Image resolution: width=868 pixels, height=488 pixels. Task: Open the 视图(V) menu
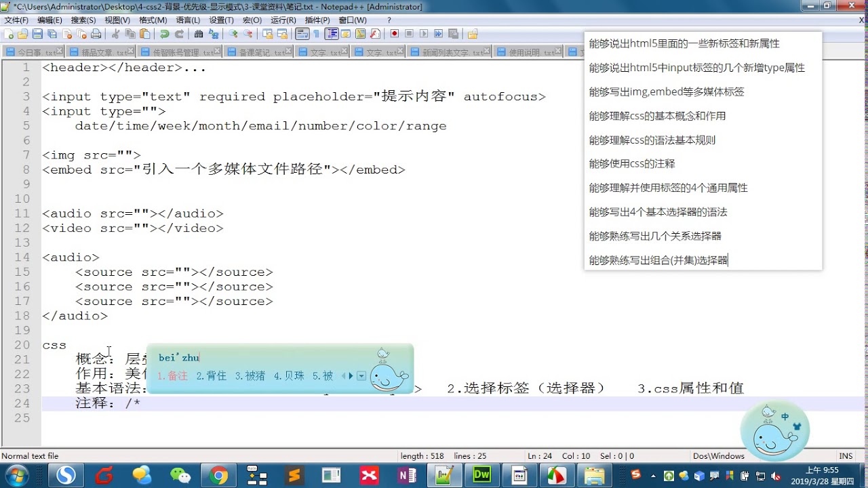coord(117,20)
